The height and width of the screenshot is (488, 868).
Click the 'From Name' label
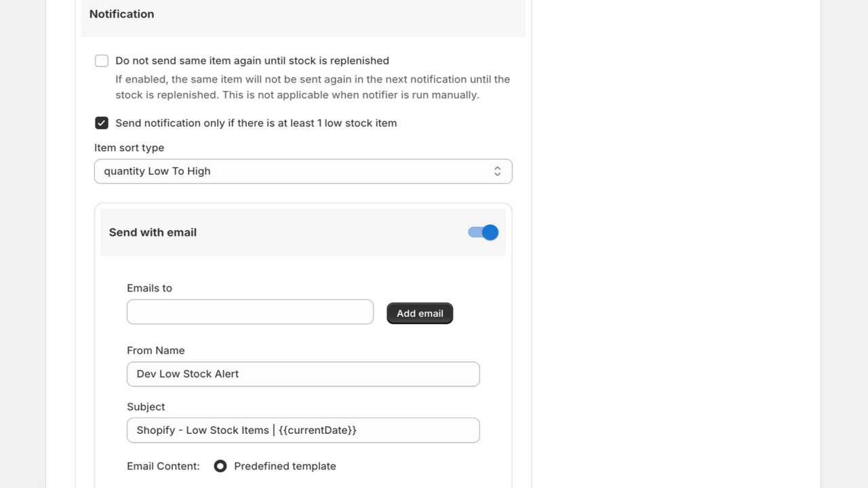[x=156, y=350]
